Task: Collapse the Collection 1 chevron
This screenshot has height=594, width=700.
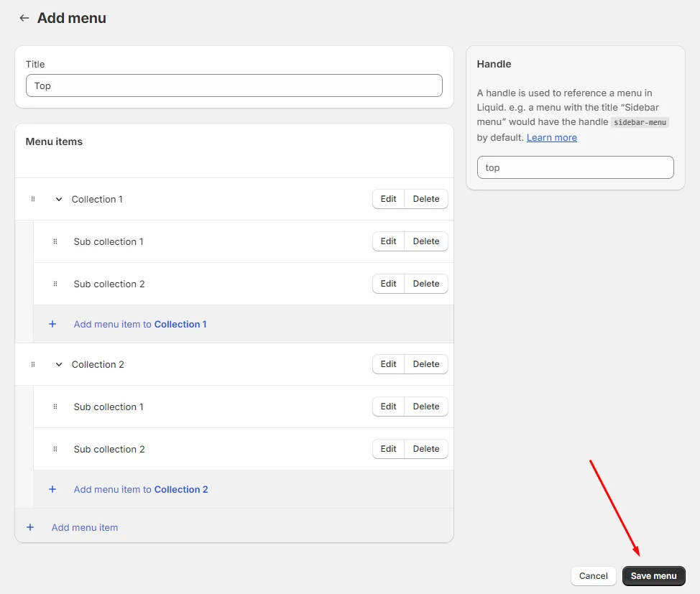Action: click(x=58, y=199)
